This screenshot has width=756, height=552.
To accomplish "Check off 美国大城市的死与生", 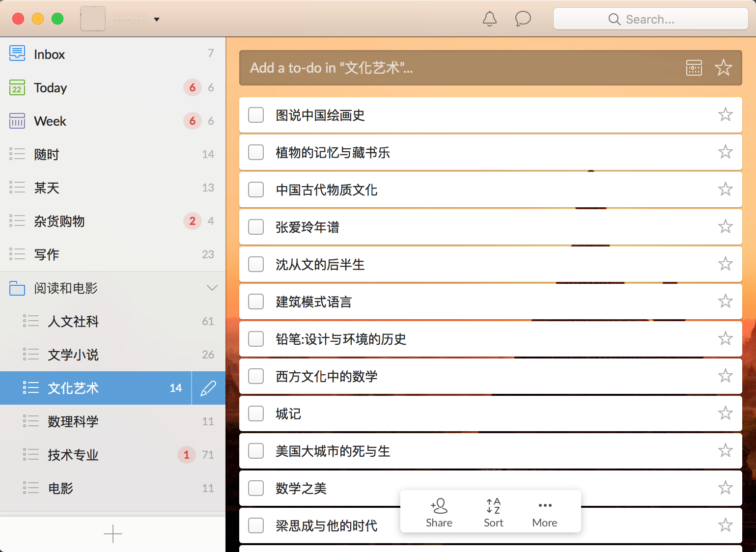I will tap(256, 451).
